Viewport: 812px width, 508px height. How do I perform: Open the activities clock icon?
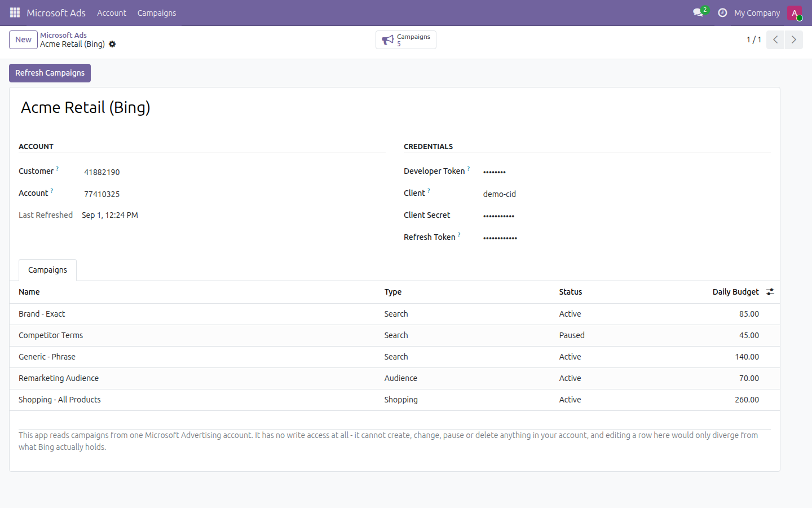722,12
